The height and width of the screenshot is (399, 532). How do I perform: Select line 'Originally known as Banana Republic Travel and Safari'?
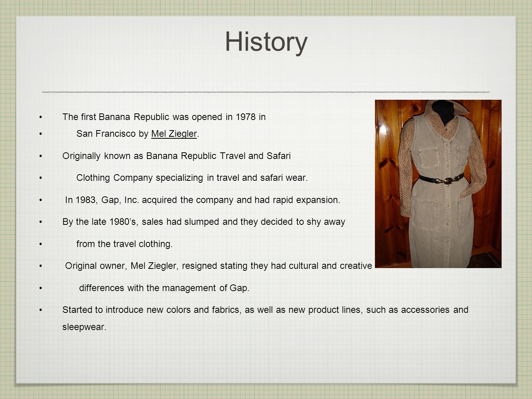click(x=177, y=156)
